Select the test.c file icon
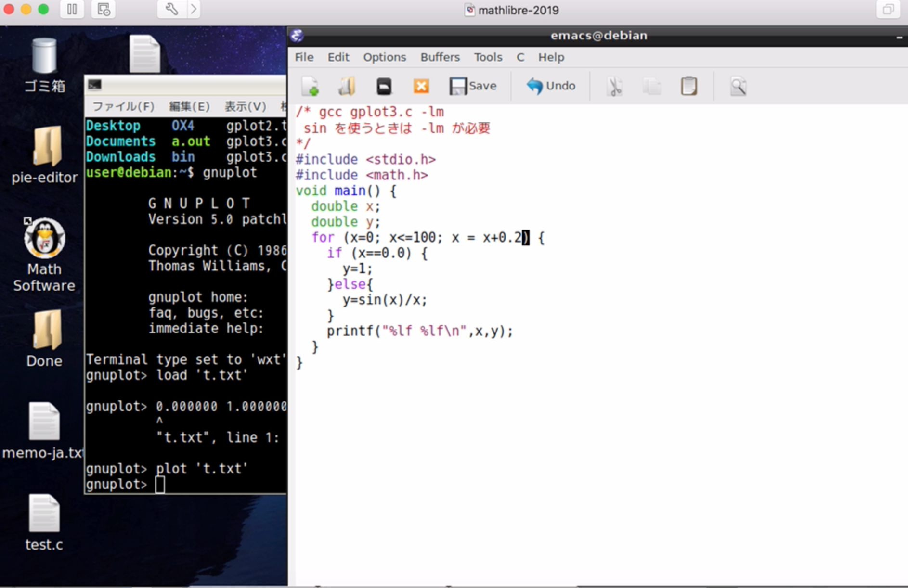This screenshot has height=588, width=908. coord(44,523)
